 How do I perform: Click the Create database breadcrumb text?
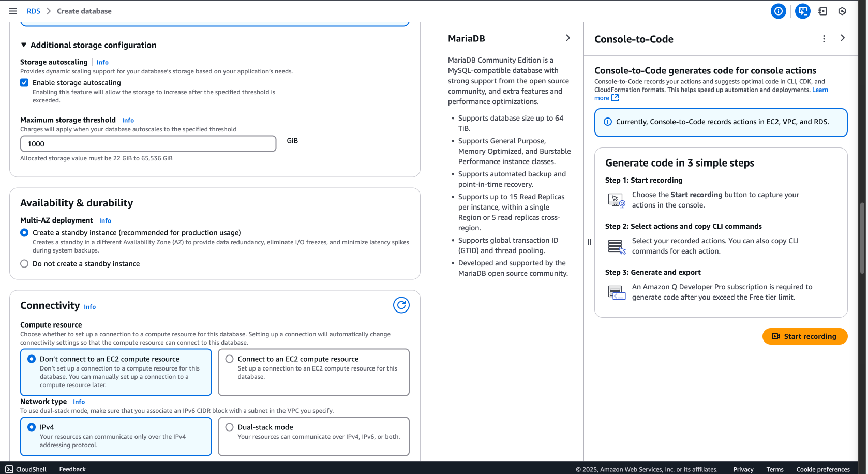click(x=84, y=11)
